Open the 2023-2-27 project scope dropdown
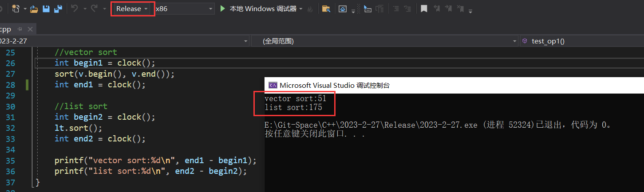This screenshot has height=192, width=644. (124, 41)
